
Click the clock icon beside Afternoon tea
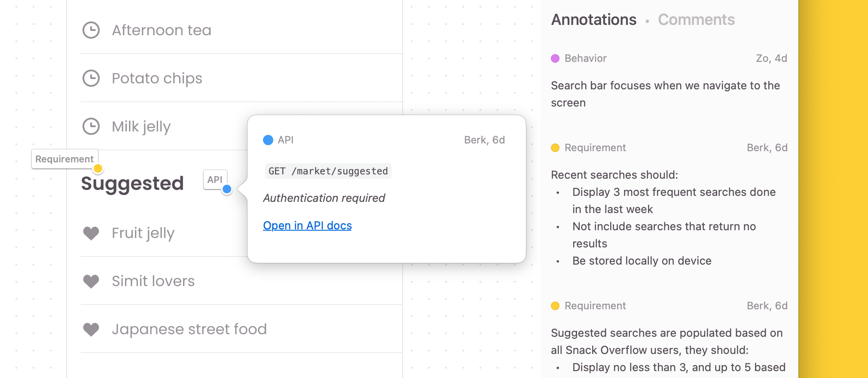(x=91, y=30)
